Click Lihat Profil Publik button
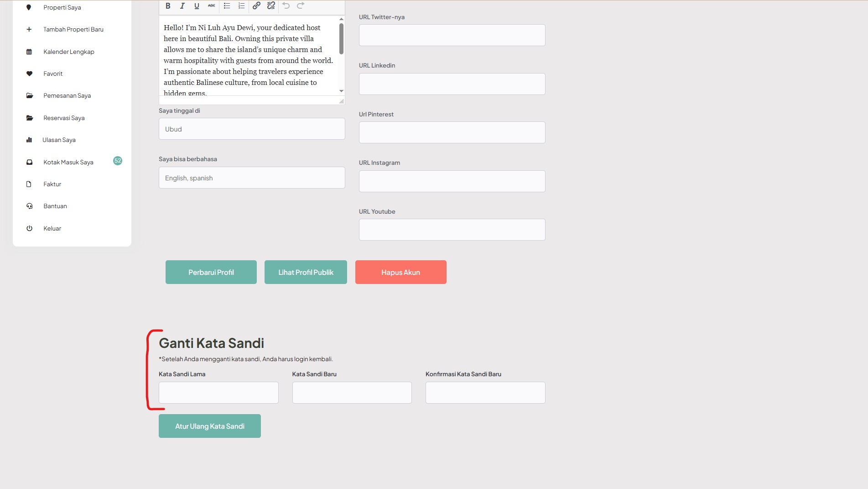868x489 pixels. pyautogui.click(x=306, y=272)
